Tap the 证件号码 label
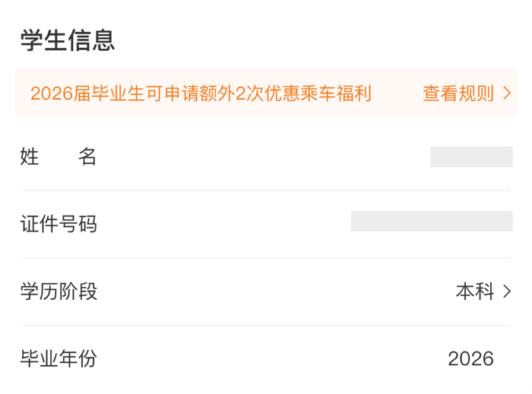This screenshot has height=394, width=532. coord(59,225)
